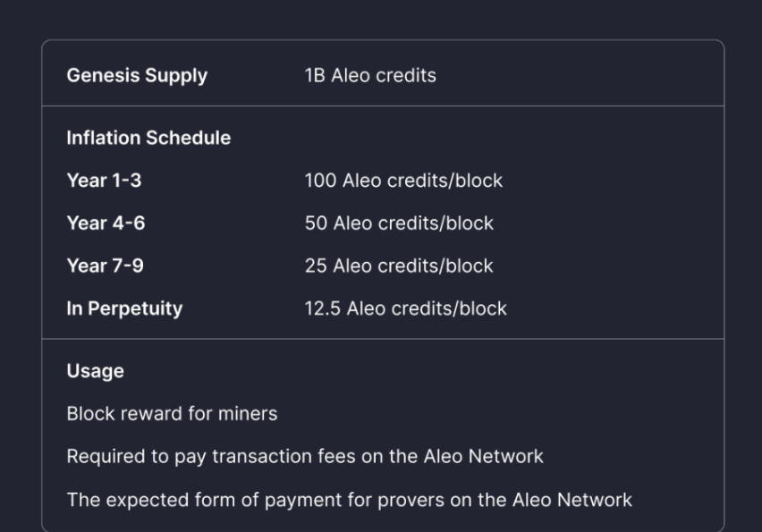Select the 50 Aleo credits/block text
This screenshot has height=532, width=762.
(x=399, y=224)
